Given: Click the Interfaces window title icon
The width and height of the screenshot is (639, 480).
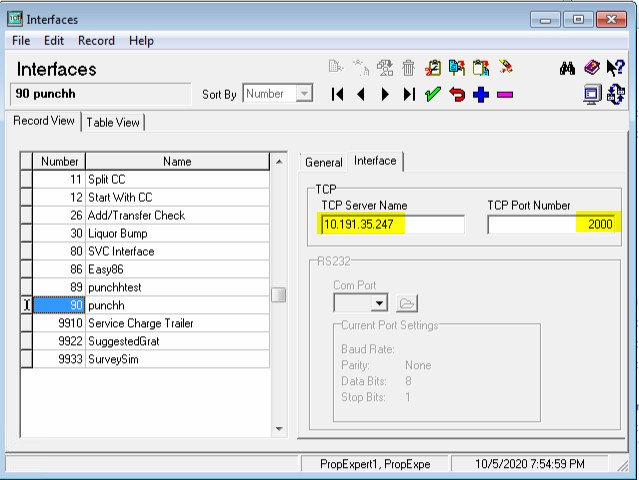Looking at the screenshot, I should [x=15, y=19].
